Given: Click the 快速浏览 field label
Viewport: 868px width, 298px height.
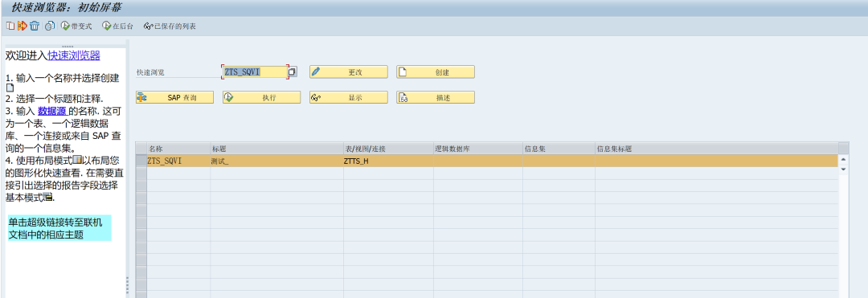Looking at the screenshot, I should click(x=151, y=71).
